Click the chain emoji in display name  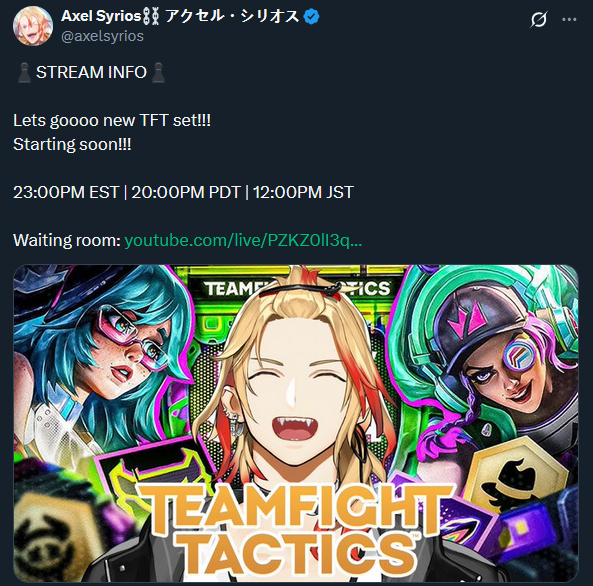pyautogui.click(x=151, y=17)
